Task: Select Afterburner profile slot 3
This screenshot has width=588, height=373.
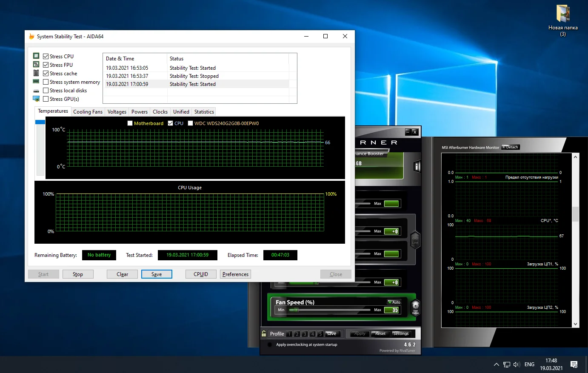Action: tap(305, 334)
